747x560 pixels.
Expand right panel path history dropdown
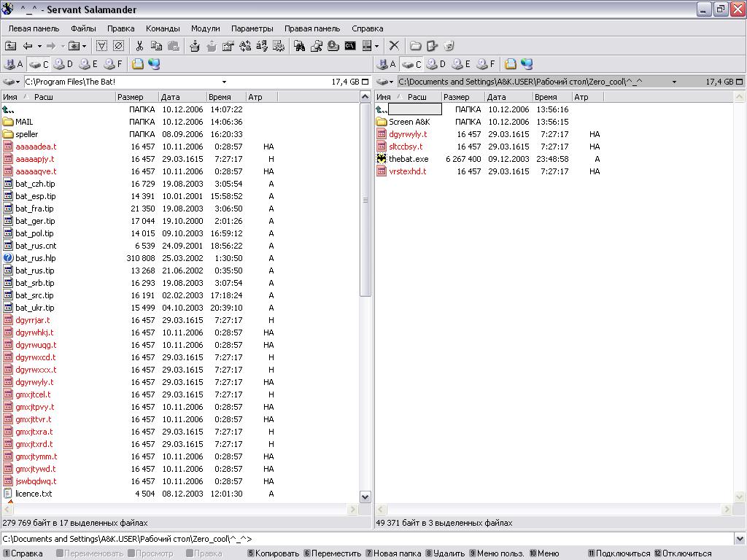[x=674, y=82]
